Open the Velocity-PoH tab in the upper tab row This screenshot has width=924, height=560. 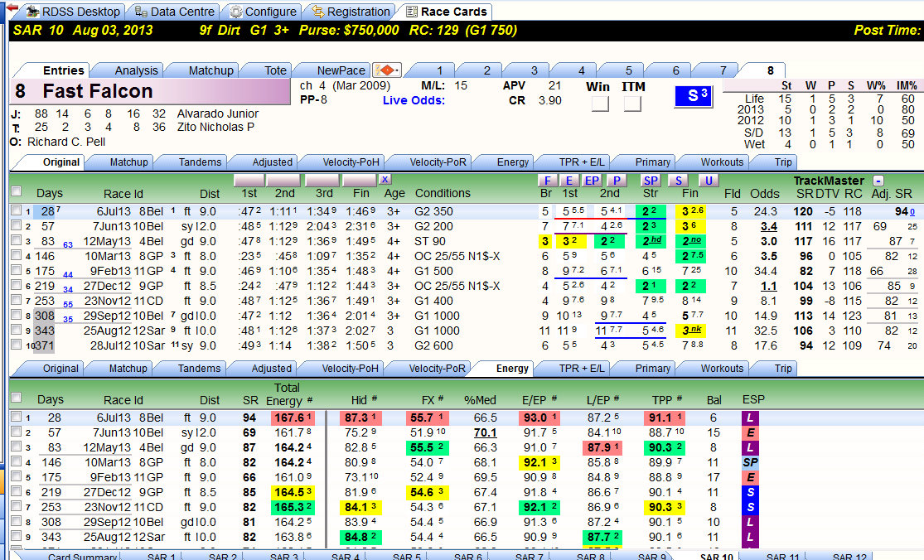tap(351, 162)
